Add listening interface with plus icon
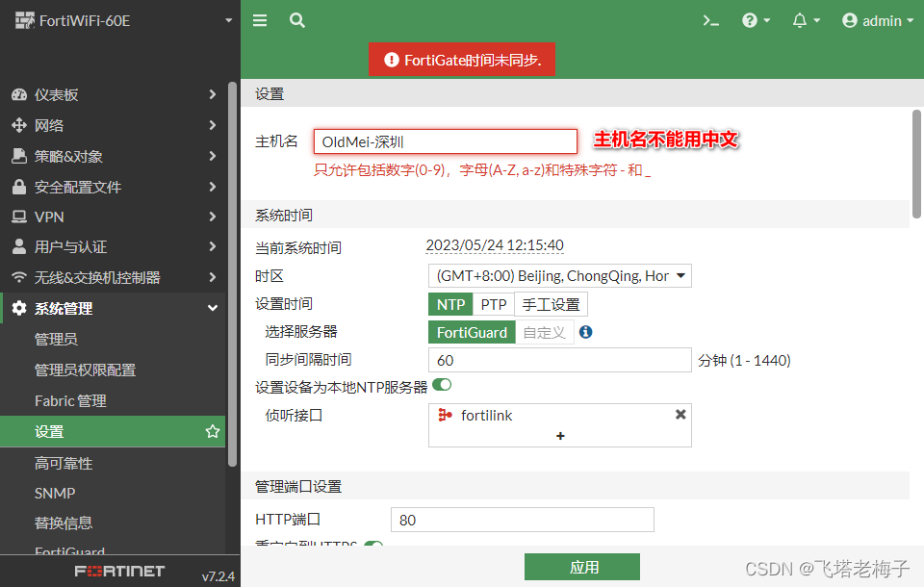The height and width of the screenshot is (587, 924). (x=560, y=436)
